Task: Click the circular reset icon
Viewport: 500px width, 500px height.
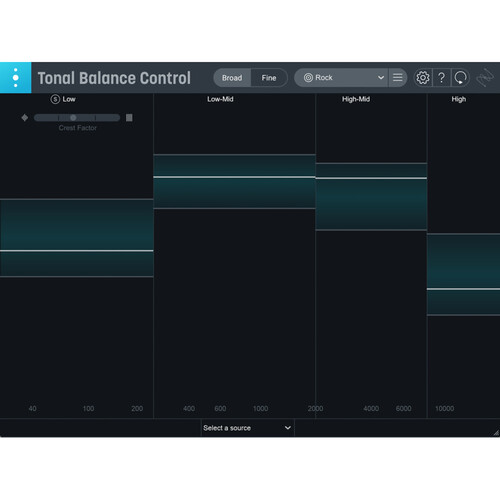Action: (x=460, y=78)
